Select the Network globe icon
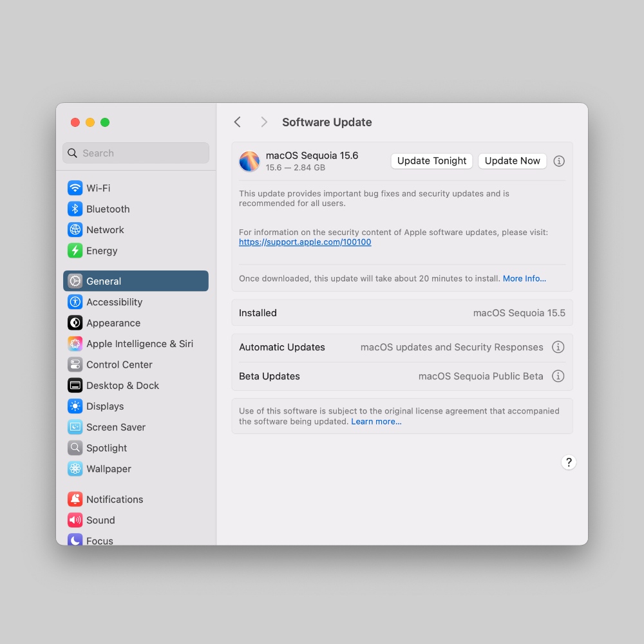Viewport: 644px width, 644px height. (x=75, y=230)
